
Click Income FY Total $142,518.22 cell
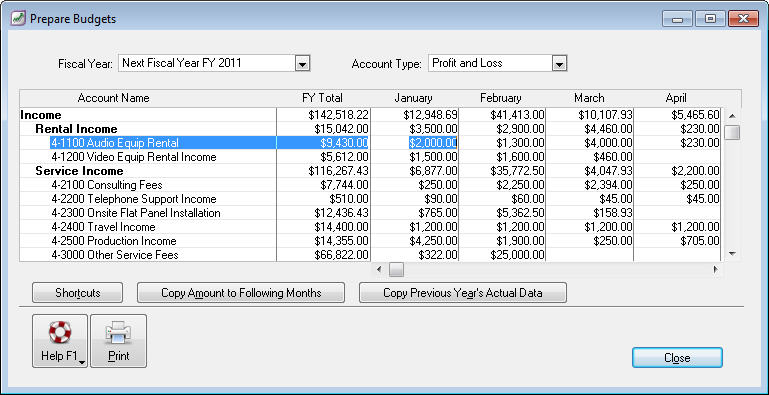[323, 115]
